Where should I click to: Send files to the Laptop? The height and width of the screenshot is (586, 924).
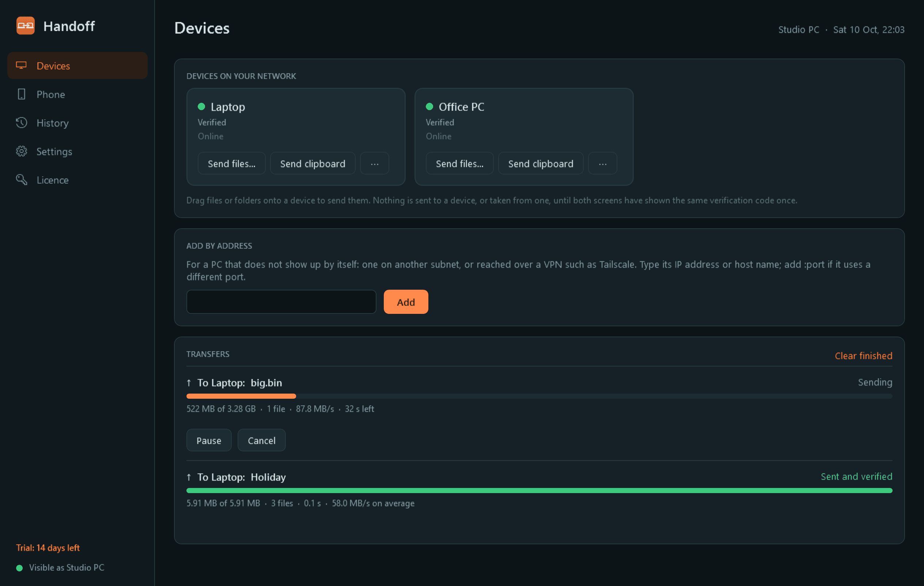[x=231, y=164]
